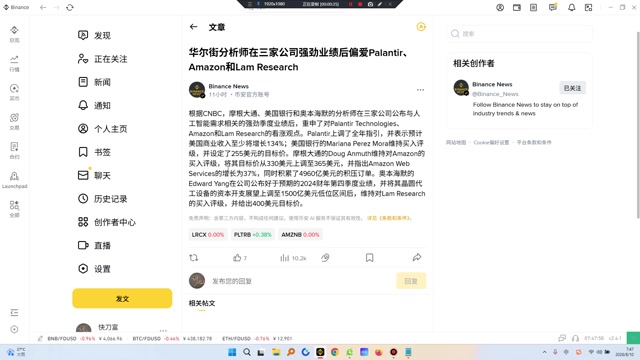
Task: Click the circular icon at the rail bottom
Action: (14, 329)
